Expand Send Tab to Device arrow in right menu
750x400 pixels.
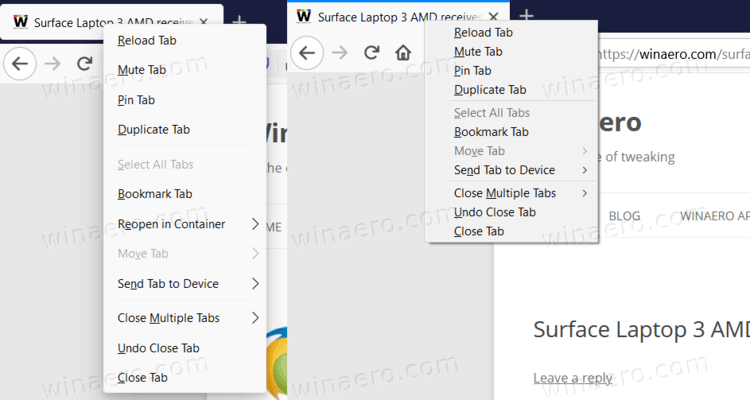click(585, 170)
